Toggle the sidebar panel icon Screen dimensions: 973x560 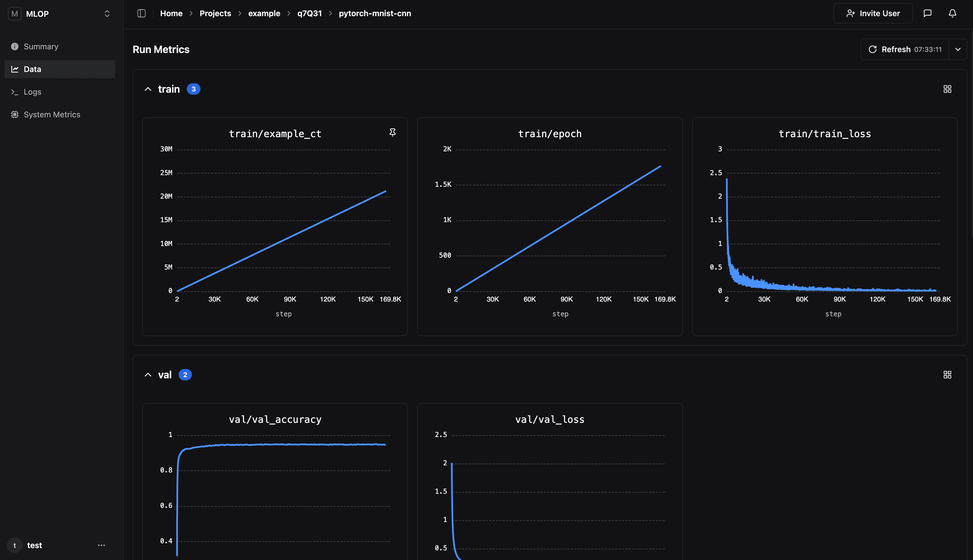pyautogui.click(x=141, y=14)
